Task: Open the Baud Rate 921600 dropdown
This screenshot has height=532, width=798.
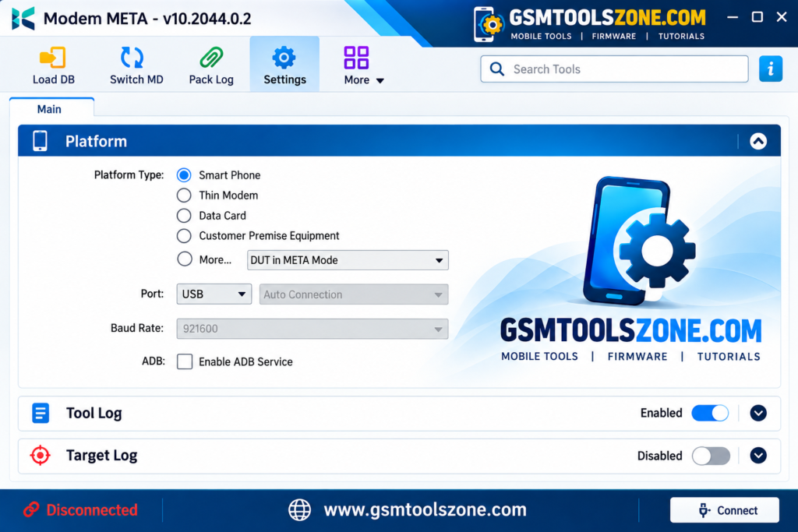Action: point(312,329)
